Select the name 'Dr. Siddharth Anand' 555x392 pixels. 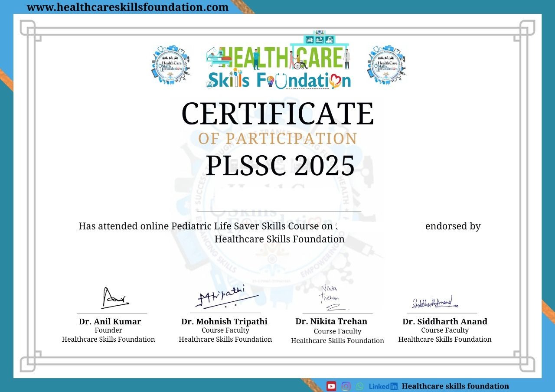pyautogui.click(x=445, y=321)
